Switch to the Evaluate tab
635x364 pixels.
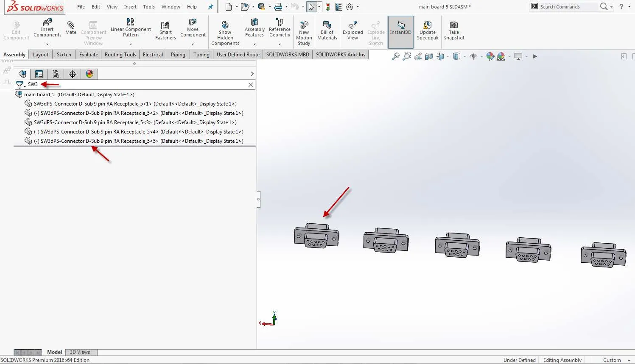click(x=89, y=55)
